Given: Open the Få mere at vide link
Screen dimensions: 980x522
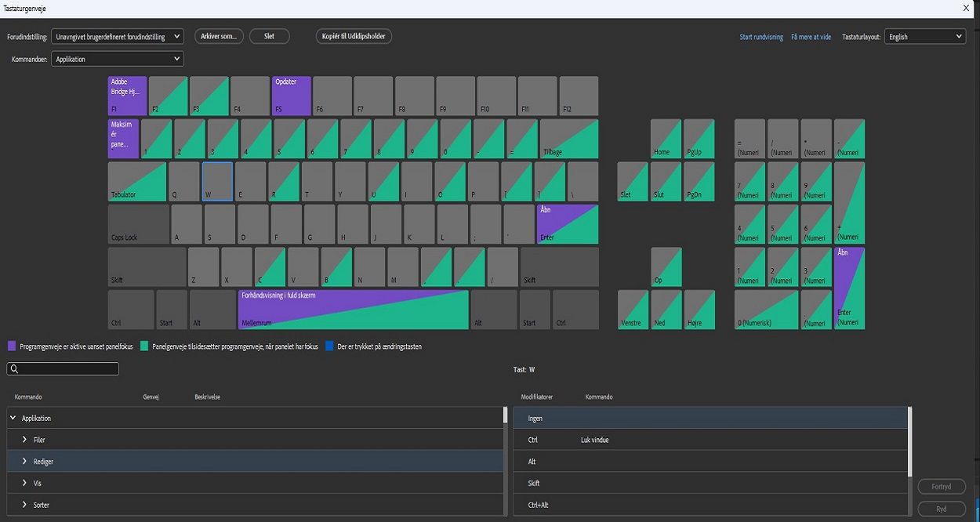Looking at the screenshot, I should [811, 37].
